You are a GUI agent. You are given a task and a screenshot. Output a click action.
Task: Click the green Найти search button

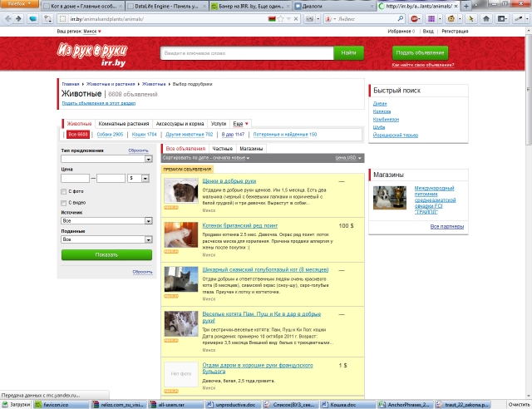[348, 53]
